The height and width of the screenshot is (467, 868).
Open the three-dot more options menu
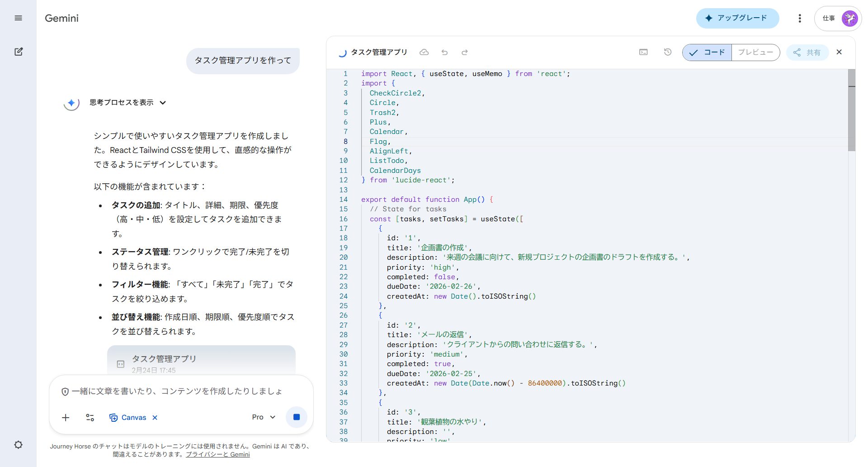click(799, 18)
